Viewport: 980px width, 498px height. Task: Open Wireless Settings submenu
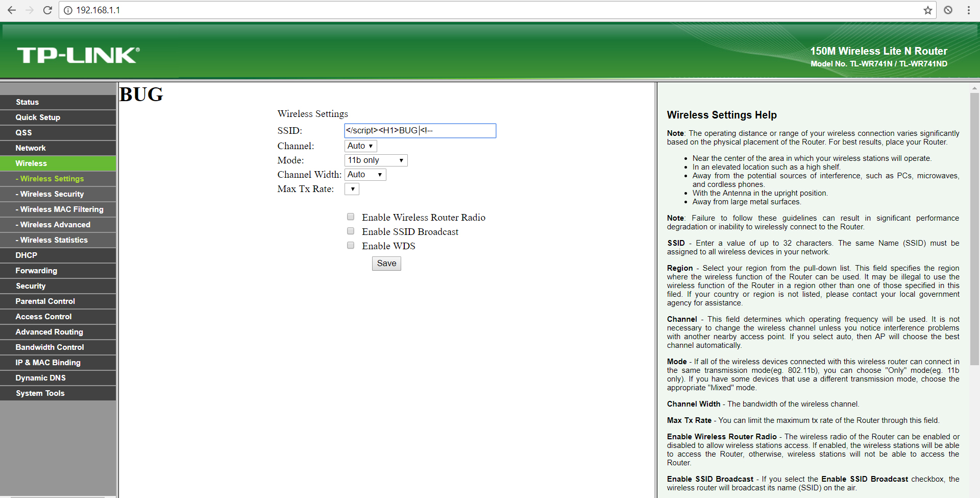tap(58, 179)
